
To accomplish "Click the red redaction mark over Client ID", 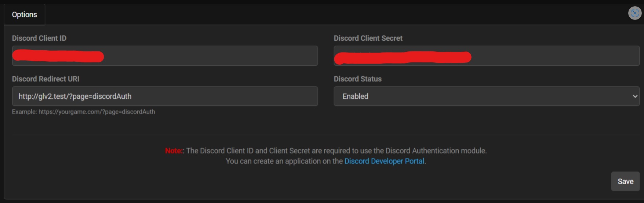I will click(58, 57).
